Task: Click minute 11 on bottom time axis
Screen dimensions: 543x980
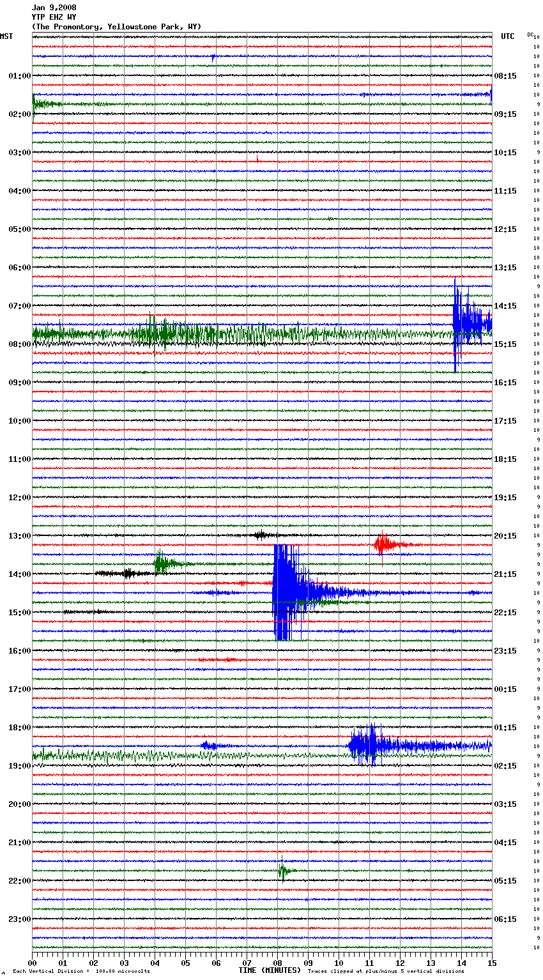Action: tap(369, 963)
